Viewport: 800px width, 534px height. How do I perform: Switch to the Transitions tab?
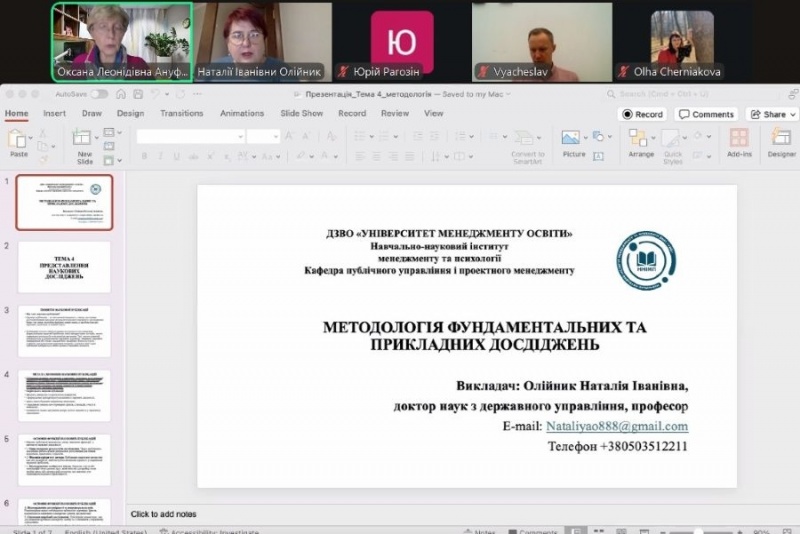[181, 114]
